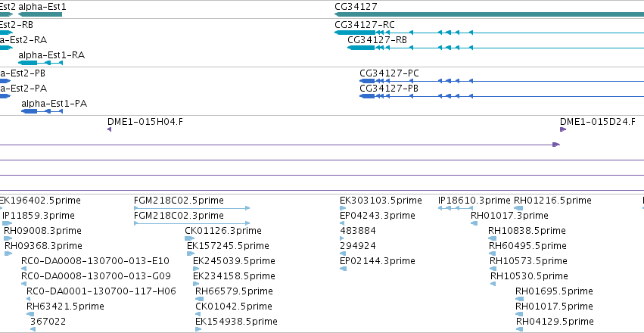Select the CG34127-PB protein feature

[502, 96]
